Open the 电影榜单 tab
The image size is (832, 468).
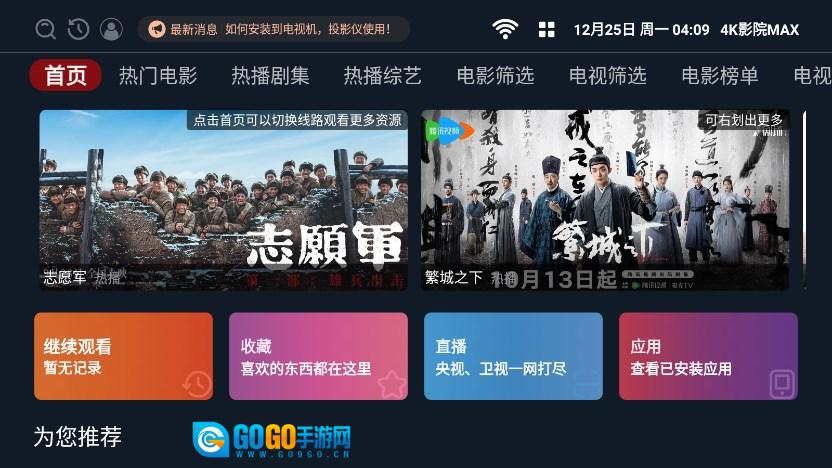(x=720, y=75)
